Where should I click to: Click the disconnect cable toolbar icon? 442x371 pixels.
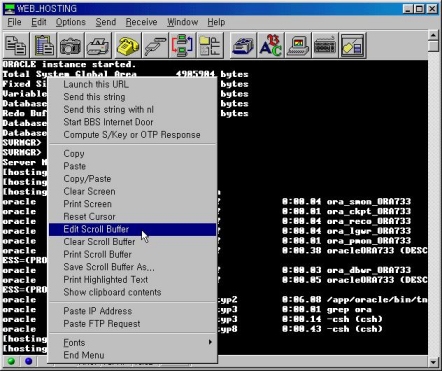click(x=155, y=45)
